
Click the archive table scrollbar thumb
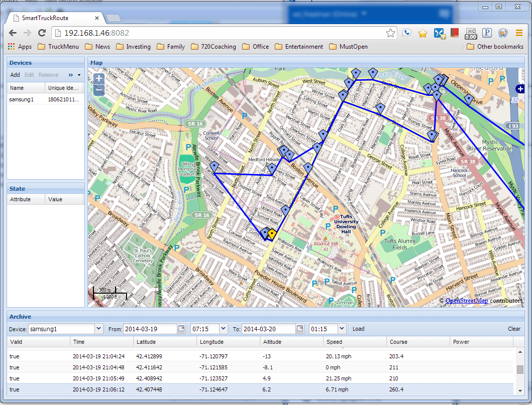click(x=520, y=369)
